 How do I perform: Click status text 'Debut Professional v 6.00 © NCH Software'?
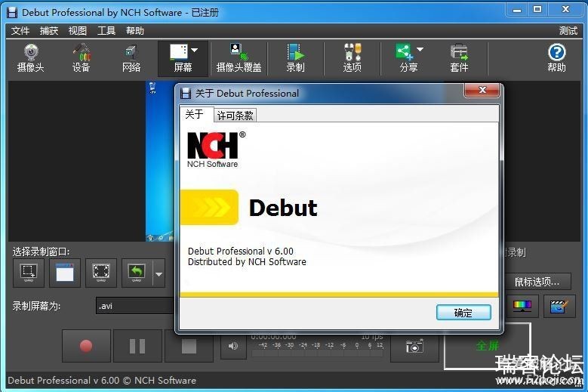click(102, 381)
